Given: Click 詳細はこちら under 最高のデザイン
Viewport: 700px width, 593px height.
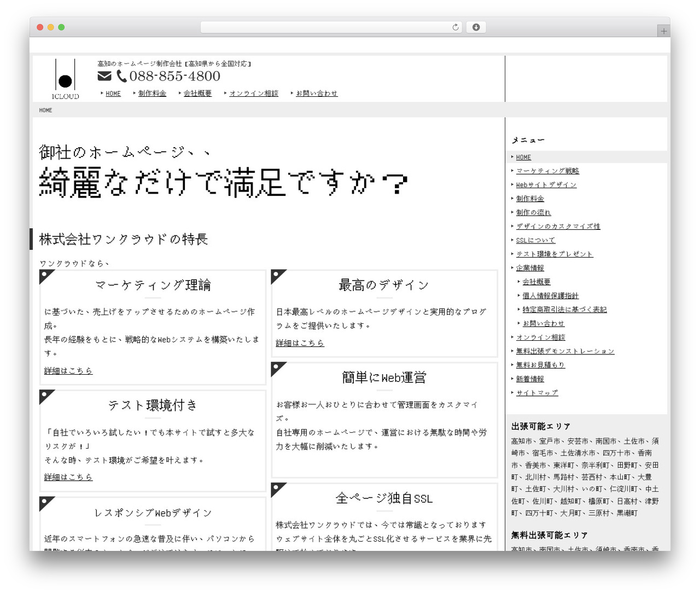Looking at the screenshot, I should (300, 343).
